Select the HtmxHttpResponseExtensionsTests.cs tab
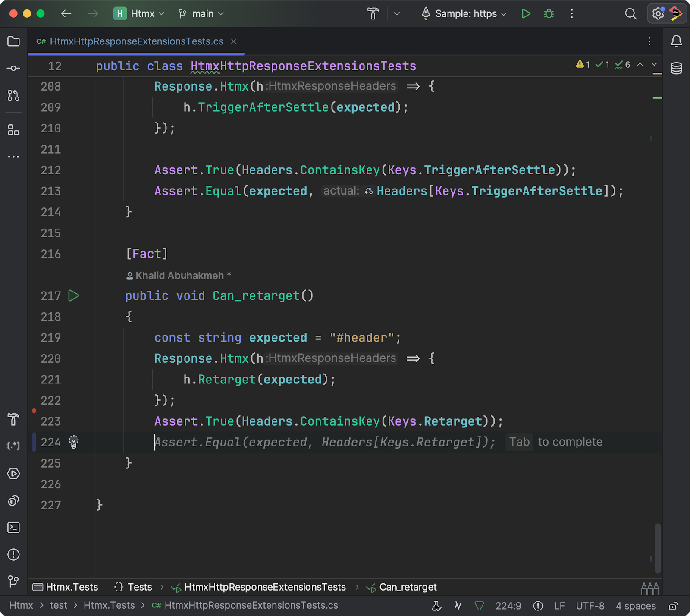The image size is (690, 616). coord(136,41)
